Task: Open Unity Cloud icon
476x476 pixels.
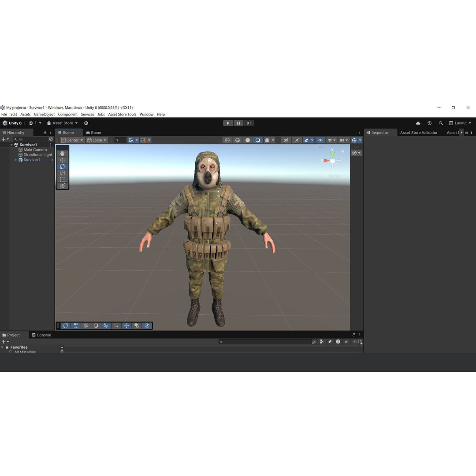Action: pos(418,123)
